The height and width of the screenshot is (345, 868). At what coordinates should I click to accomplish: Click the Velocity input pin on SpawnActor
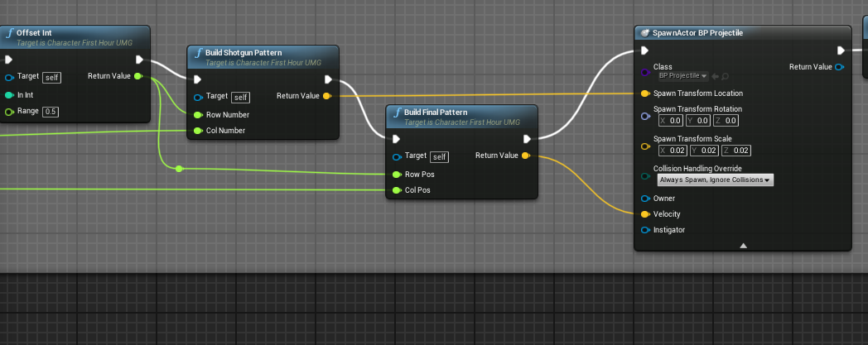[645, 214]
